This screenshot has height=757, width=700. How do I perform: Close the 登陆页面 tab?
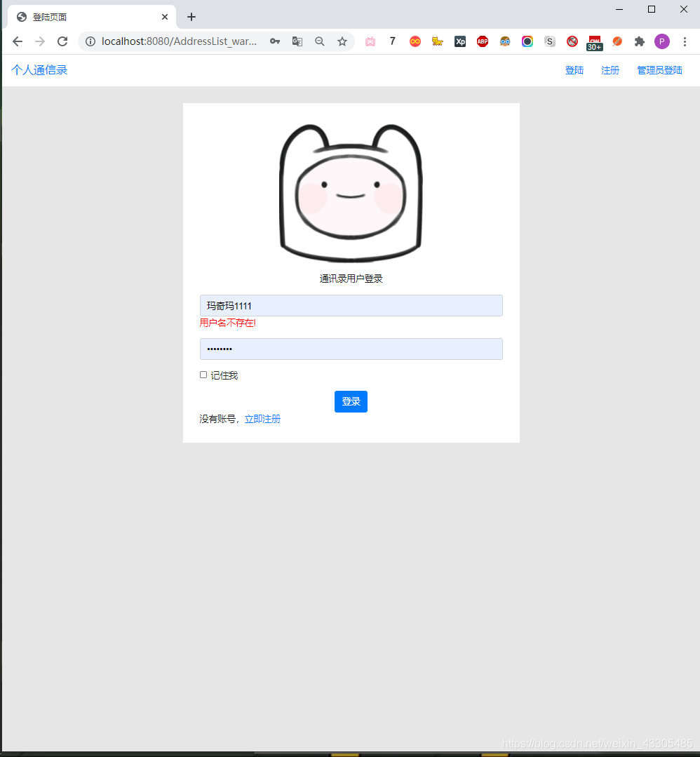165,17
